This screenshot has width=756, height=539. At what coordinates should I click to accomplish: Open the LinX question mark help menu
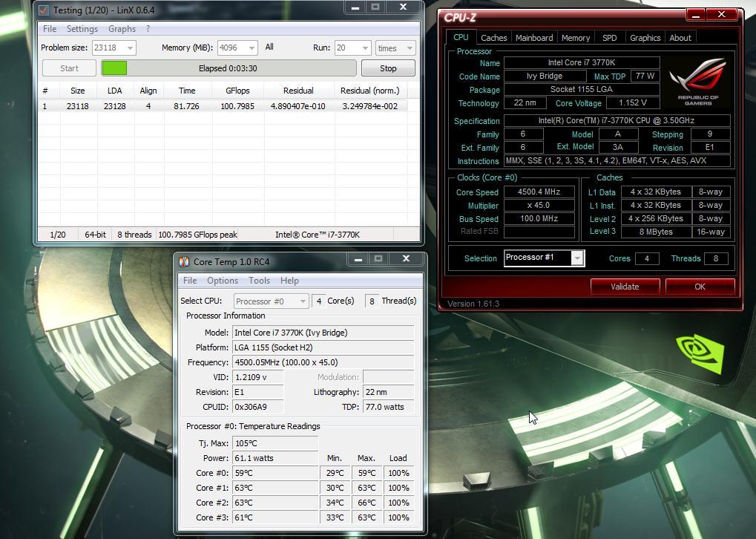(148, 29)
